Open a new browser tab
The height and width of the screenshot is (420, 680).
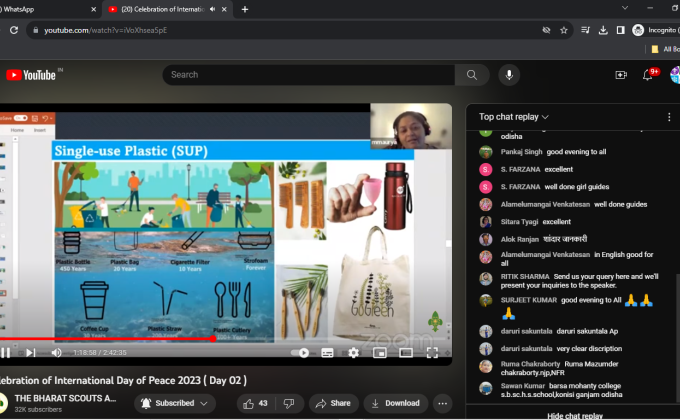coord(245,9)
